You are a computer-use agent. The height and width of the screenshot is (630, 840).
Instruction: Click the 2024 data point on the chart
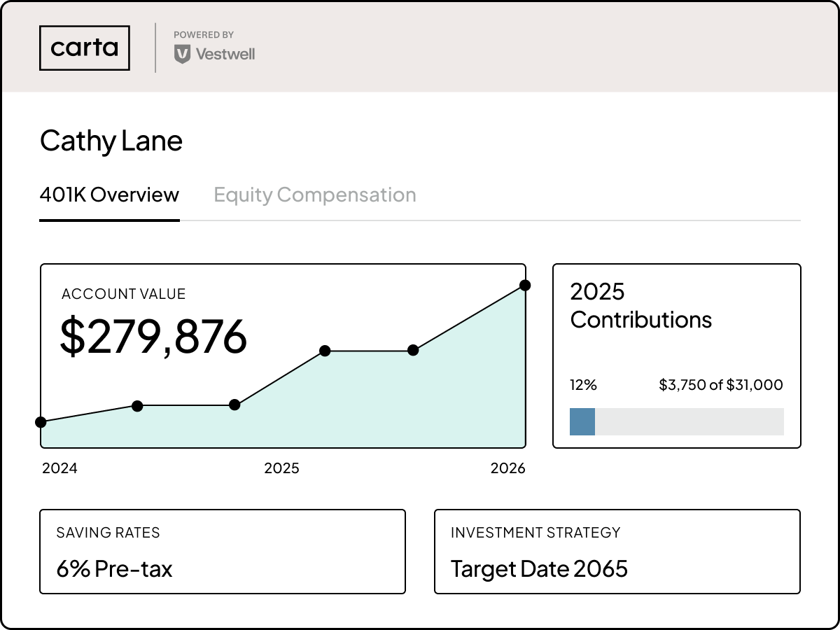click(40, 422)
